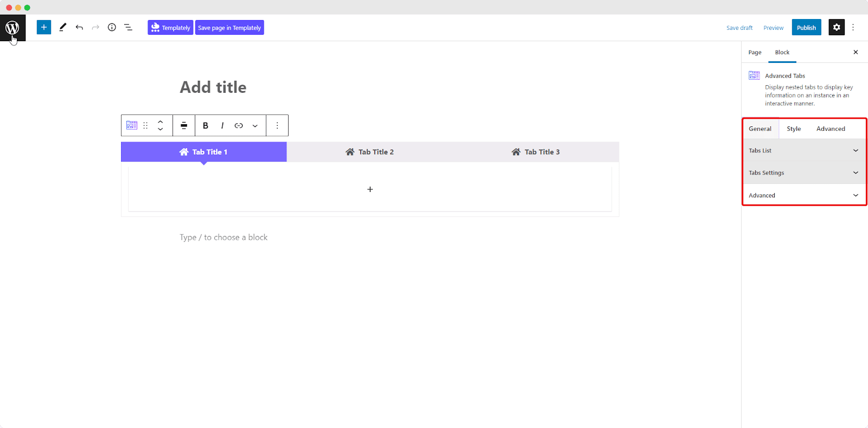Toggle the Settings gear sidebar
Viewport: 868px width, 428px height.
(837, 27)
